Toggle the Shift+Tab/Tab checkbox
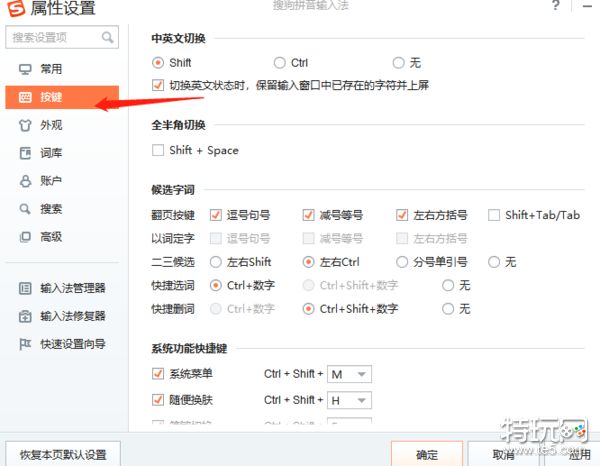The image size is (600, 466). pyautogui.click(x=494, y=215)
